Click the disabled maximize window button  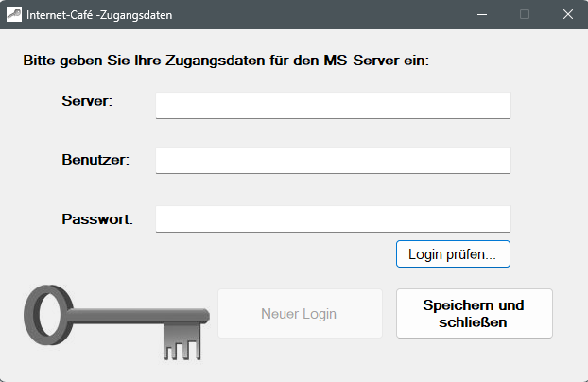525,15
